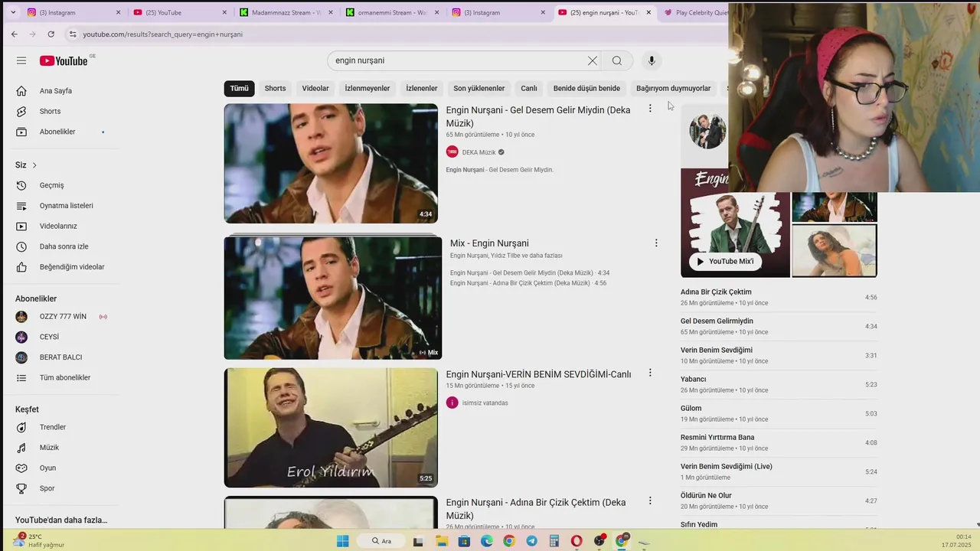This screenshot has width=980, height=551.
Task: Open browser tab list dropdown
Action: tap(13, 12)
